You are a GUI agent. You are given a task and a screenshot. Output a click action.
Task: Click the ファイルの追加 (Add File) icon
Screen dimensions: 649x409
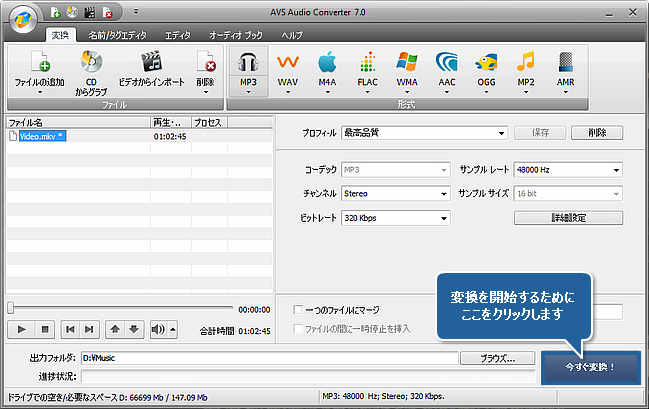[40, 62]
